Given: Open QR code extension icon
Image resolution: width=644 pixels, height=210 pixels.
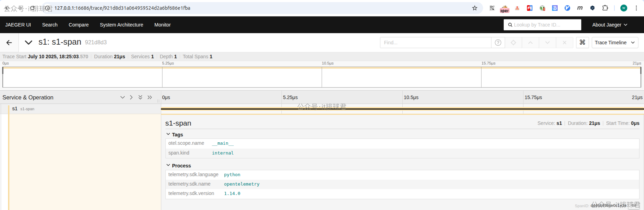Looking at the screenshot, I should [492, 8].
